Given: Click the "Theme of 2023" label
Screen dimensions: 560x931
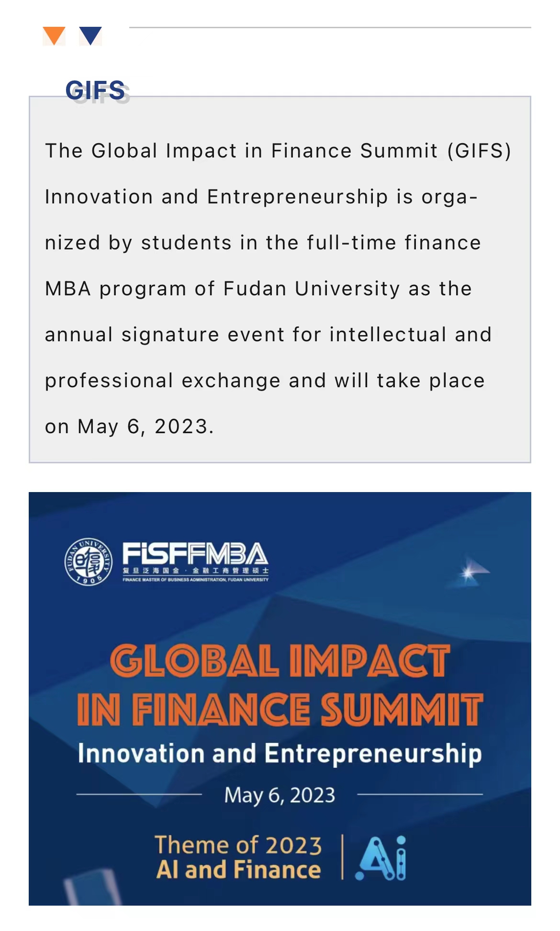Looking at the screenshot, I should pos(238,845).
